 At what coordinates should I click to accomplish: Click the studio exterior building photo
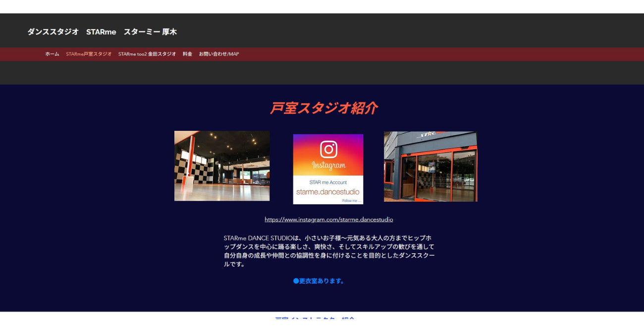[x=430, y=166]
